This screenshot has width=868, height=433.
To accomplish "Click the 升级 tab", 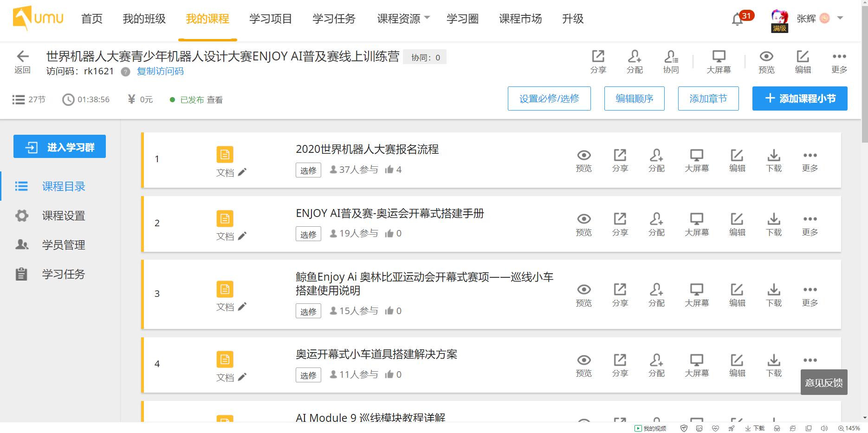I will pos(573,19).
